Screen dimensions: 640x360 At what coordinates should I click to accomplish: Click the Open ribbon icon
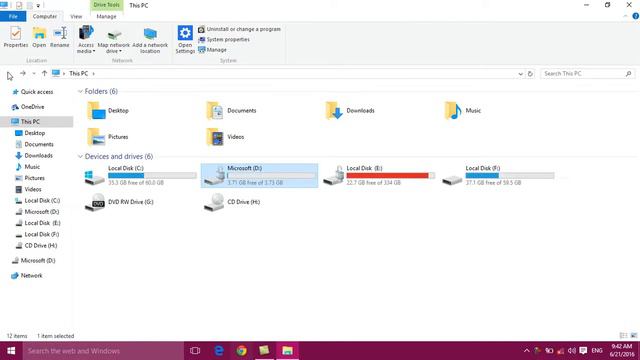click(39, 37)
